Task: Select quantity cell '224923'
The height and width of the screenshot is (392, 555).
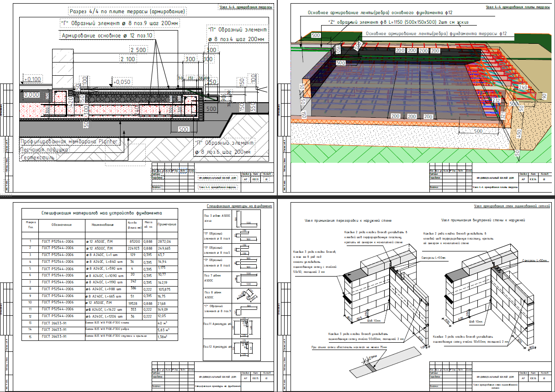Action: point(134,248)
